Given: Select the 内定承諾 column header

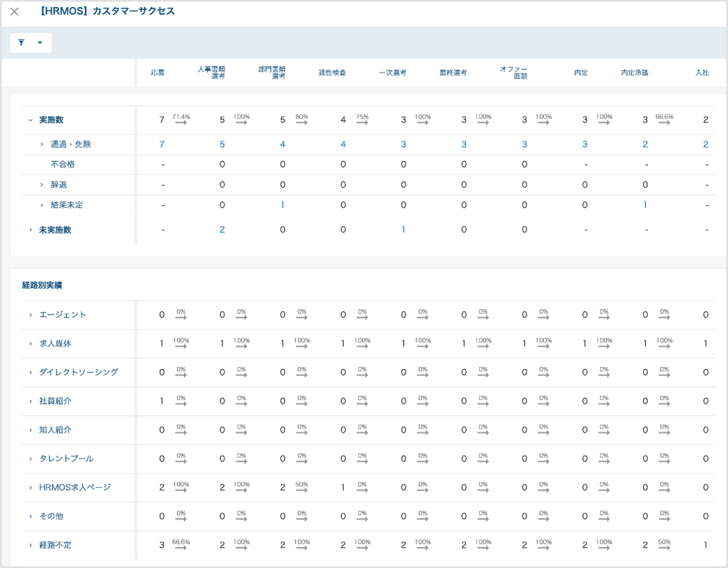Looking at the screenshot, I should [x=635, y=73].
